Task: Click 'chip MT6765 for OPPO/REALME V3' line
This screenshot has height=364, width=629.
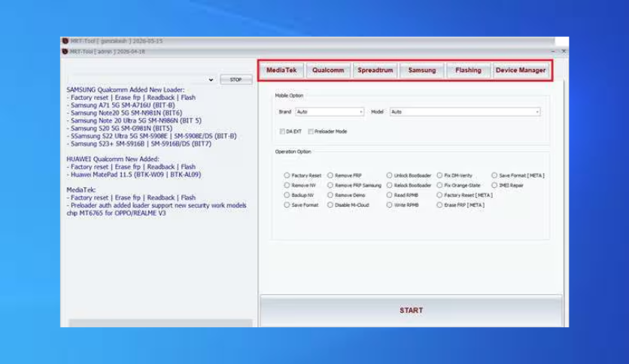Action: tap(116, 213)
